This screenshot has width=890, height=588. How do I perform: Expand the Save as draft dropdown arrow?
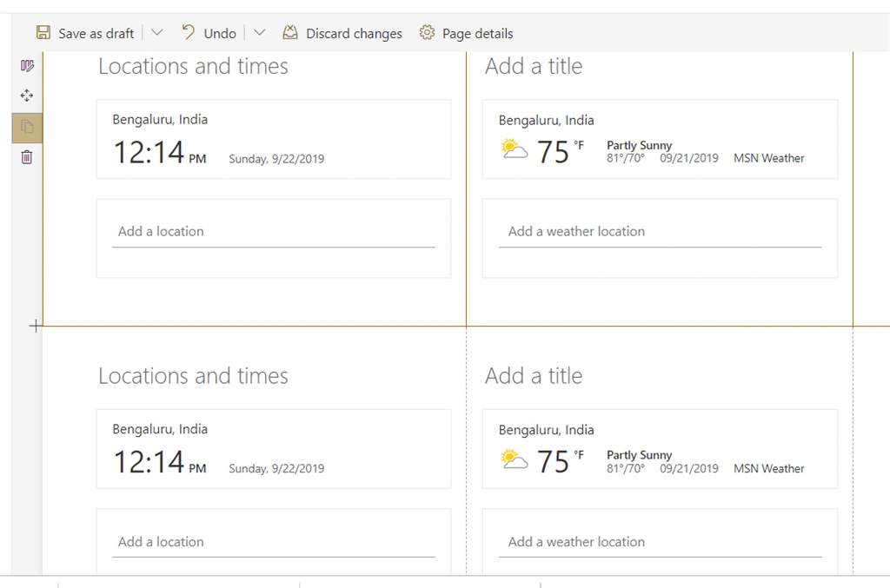[157, 32]
